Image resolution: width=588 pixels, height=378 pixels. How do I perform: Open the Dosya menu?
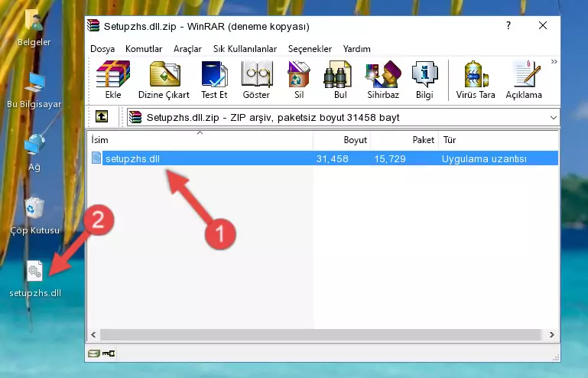pyautogui.click(x=102, y=49)
